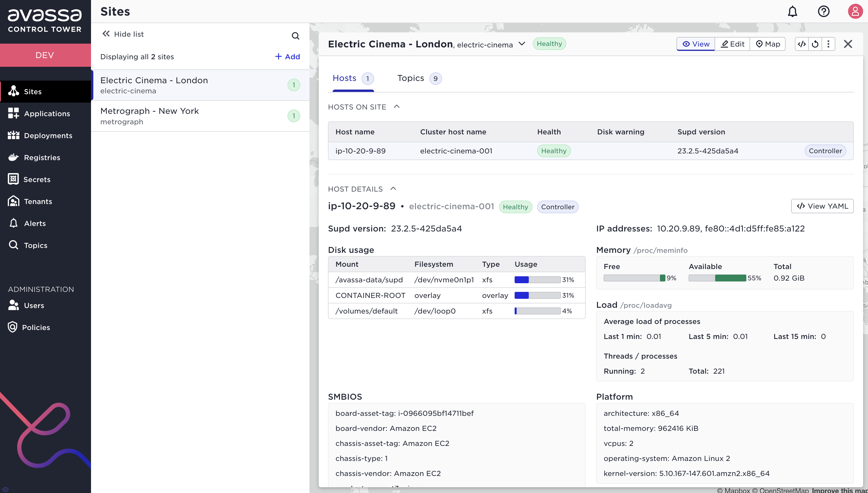Click usage bar for /avassa-data/supd
This screenshot has height=493, width=868.
(537, 280)
